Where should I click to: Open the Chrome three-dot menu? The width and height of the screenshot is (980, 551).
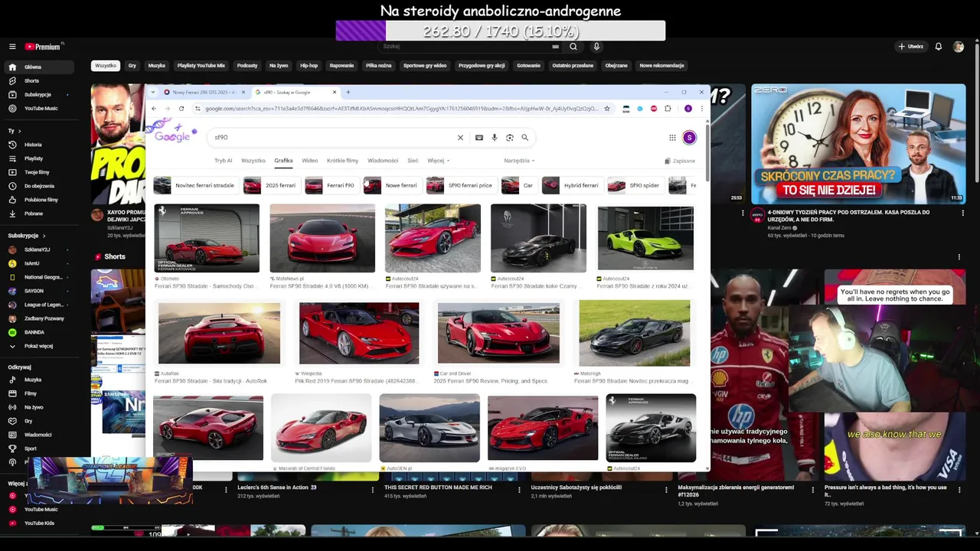coord(701,109)
